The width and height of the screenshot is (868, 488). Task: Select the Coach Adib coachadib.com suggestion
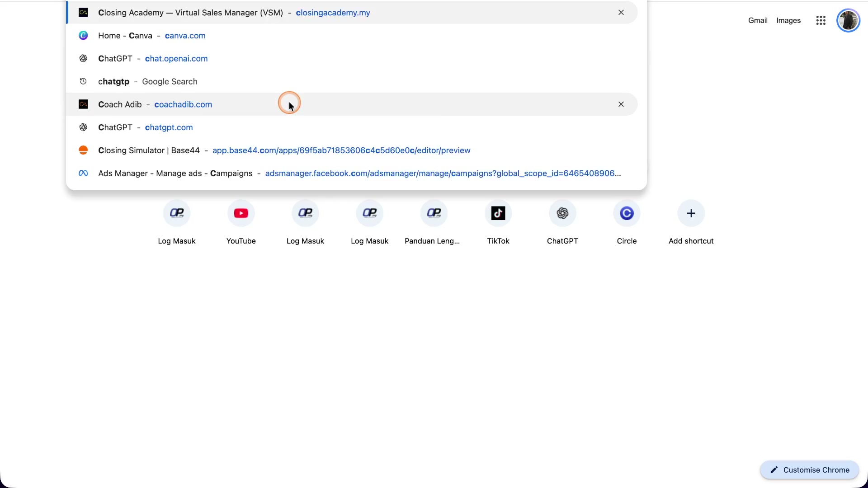(352, 104)
